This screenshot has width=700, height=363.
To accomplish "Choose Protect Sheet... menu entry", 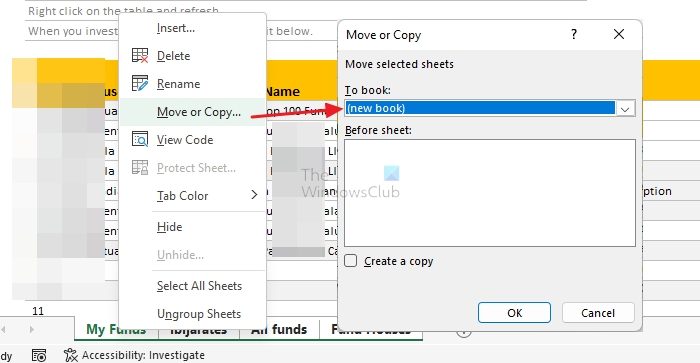I will 196,168.
